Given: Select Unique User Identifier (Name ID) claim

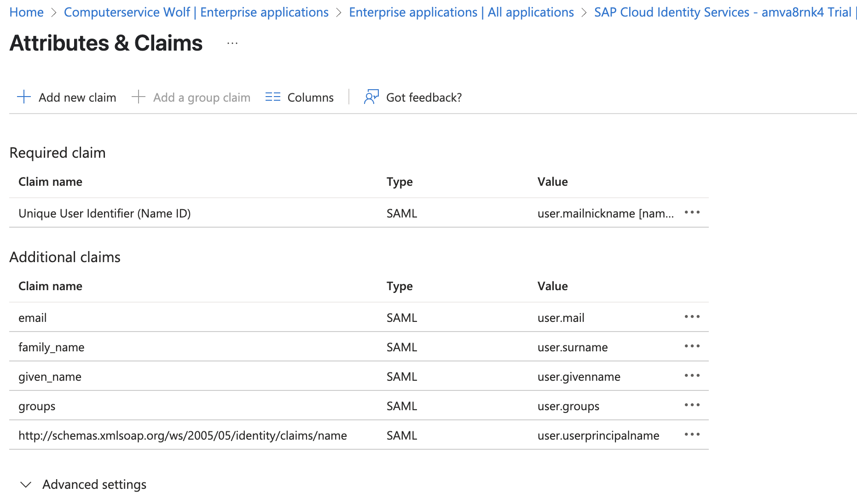Looking at the screenshot, I should click(104, 213).
